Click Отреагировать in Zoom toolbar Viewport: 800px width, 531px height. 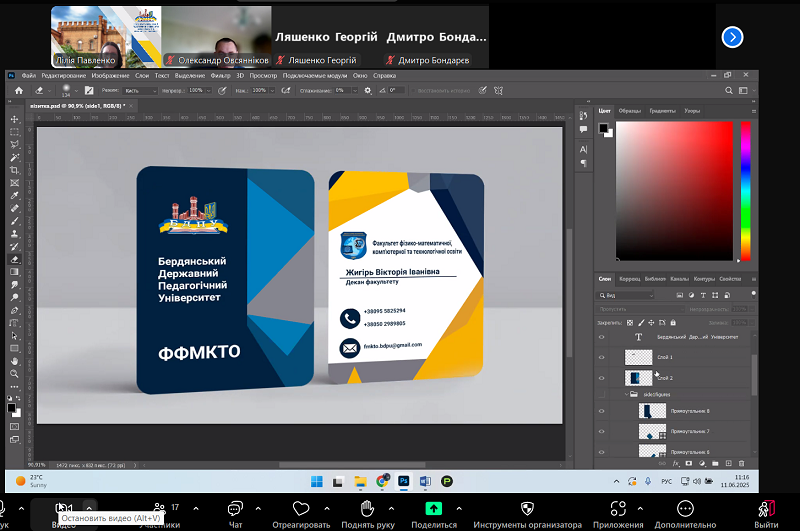click(x=301, y=514)
